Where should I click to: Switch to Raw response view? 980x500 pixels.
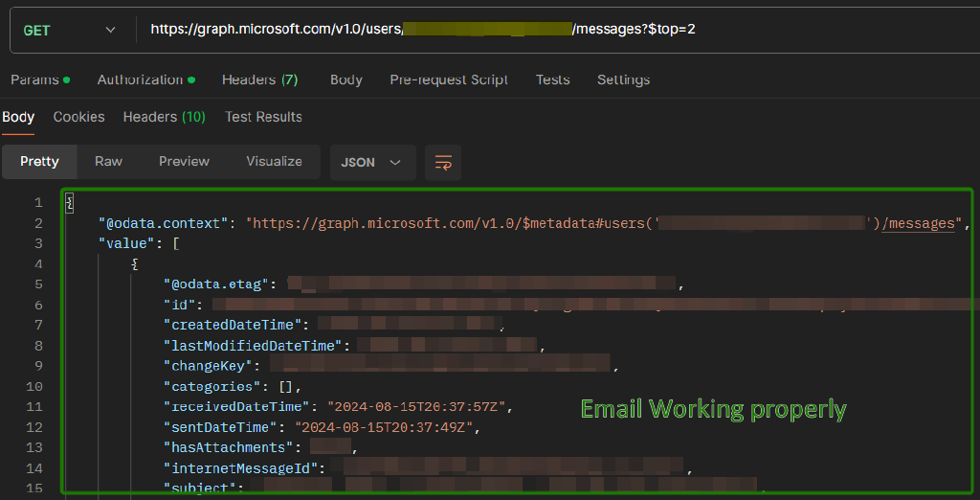[x=108, y=162]
